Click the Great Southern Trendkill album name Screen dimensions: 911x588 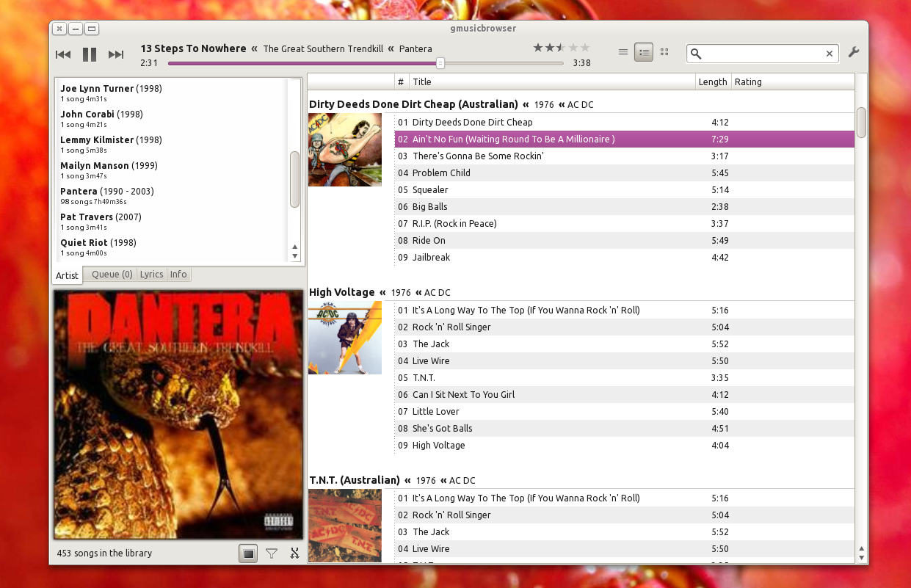click(323, 49)
